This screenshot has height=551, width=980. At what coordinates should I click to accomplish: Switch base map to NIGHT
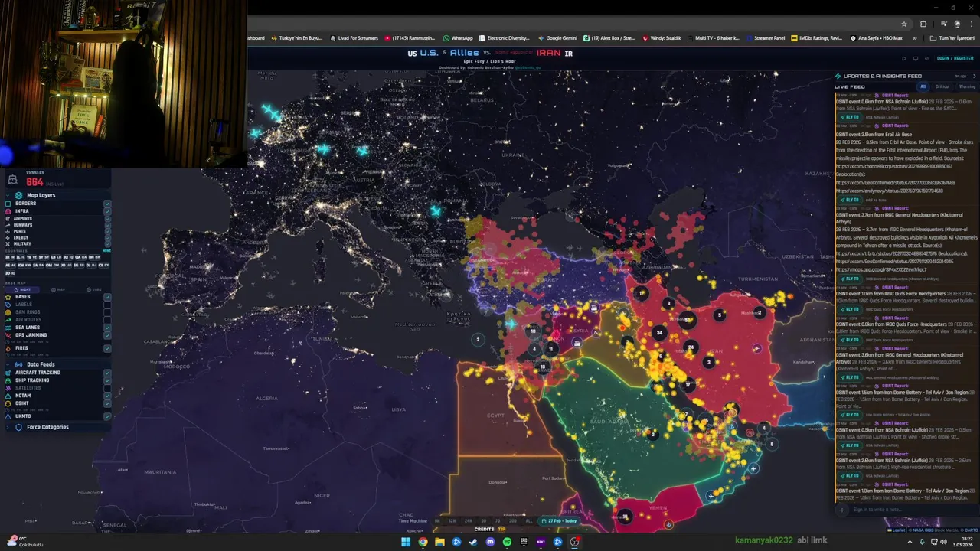pyautogui.click(x=22, y=289)
